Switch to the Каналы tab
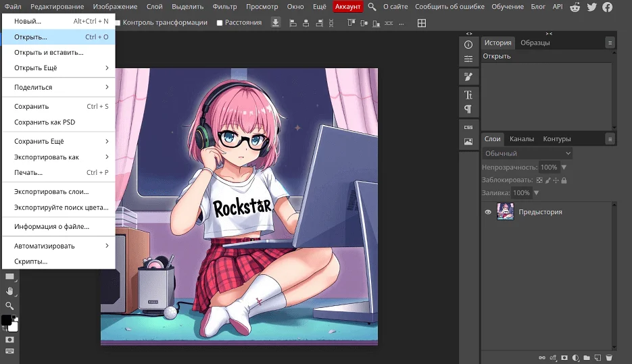The image size is (632, 364). click(521, 139)
